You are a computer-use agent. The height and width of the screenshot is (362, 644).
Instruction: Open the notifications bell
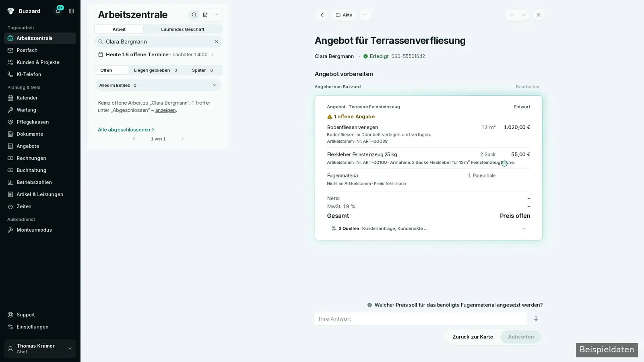click(58, 11)
